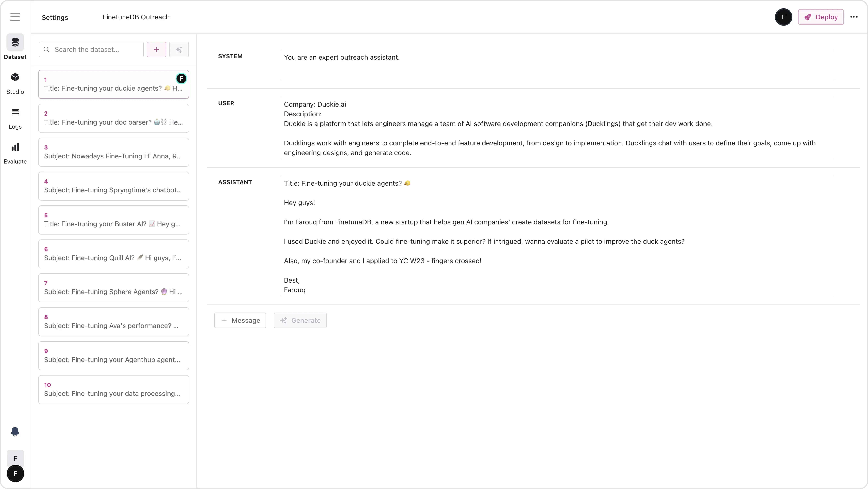Open the three-dots more options menu
The image size is (868, 489).
coord(854,17)
